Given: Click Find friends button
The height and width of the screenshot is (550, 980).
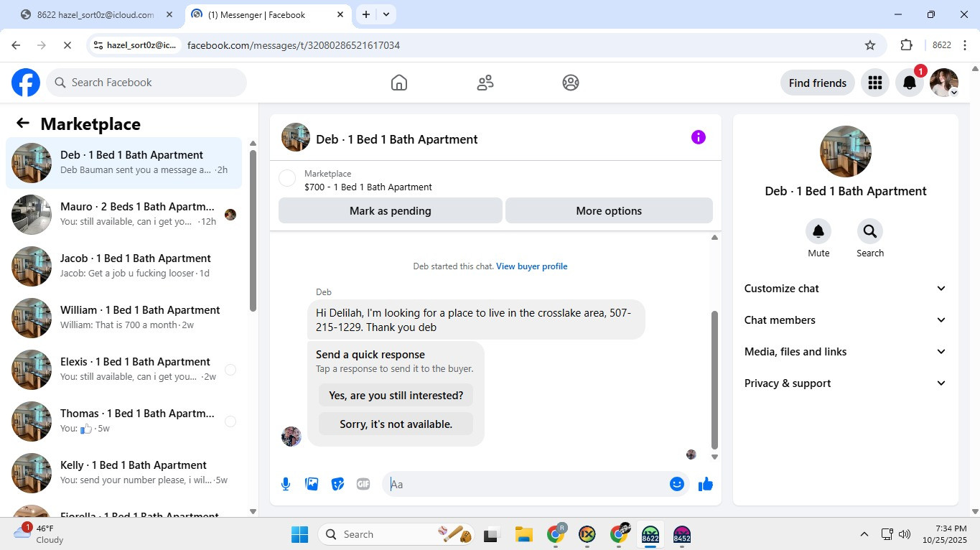Looking at the screenshot, I should click(817, 83).
